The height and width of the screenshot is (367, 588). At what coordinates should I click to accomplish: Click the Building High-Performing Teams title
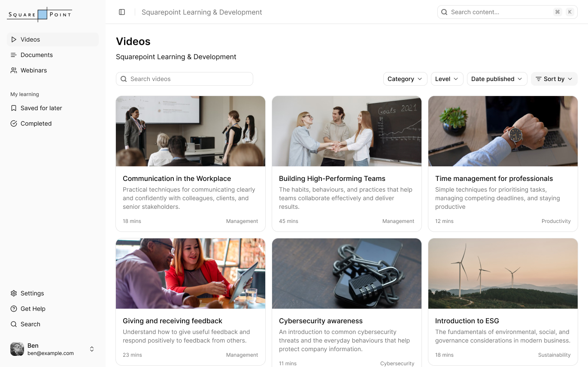tap(332, 178)
